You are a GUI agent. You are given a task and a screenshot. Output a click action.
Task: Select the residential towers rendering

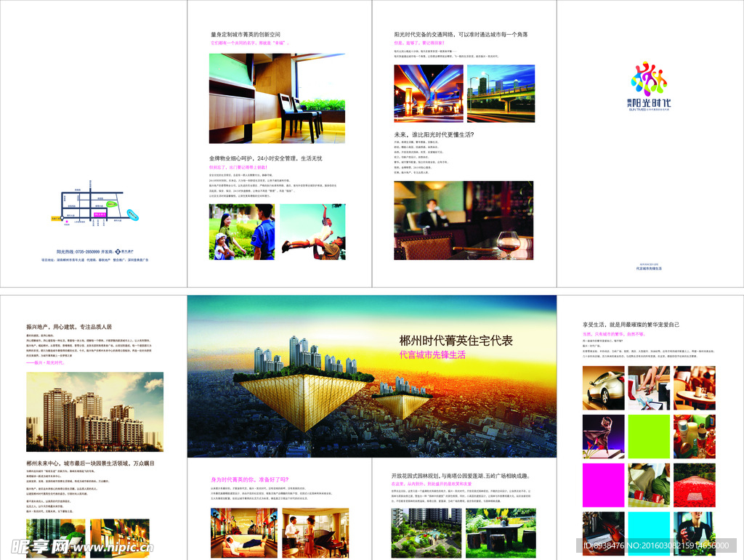point(95,412)
